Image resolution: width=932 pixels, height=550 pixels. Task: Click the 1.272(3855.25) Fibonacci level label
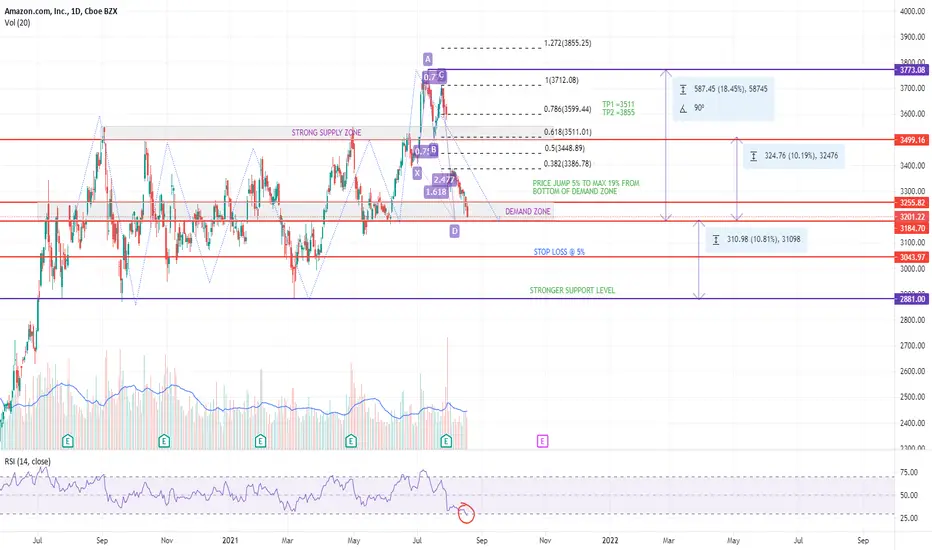[568, 43]
